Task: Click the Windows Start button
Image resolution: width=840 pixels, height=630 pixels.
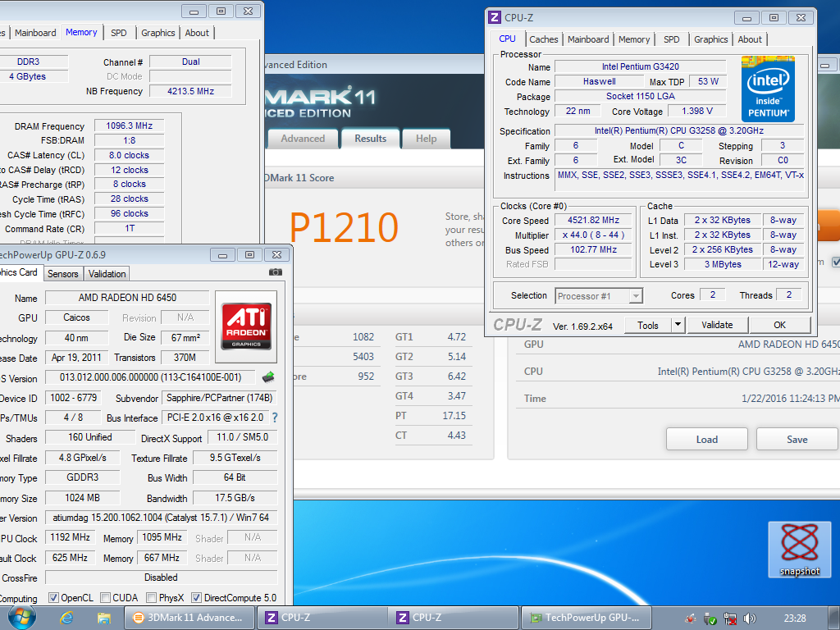Action: tap(21, 617)
